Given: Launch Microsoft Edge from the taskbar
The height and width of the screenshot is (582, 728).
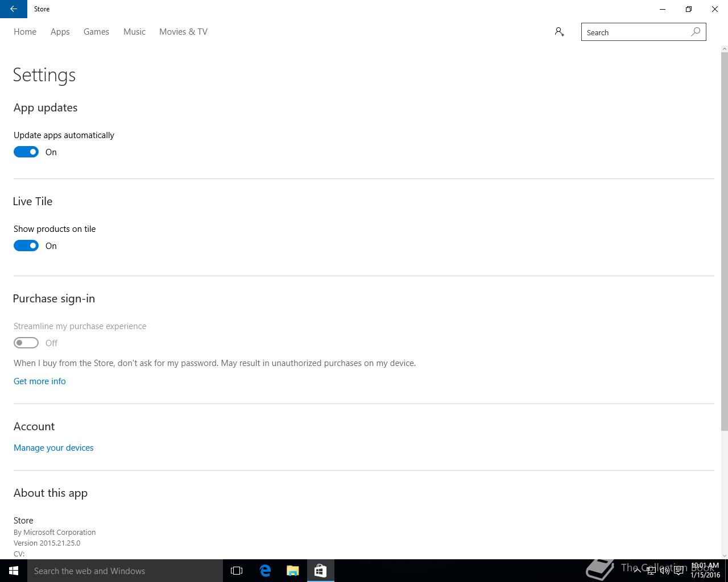Looking at the screenshot, I should (265, 571).
